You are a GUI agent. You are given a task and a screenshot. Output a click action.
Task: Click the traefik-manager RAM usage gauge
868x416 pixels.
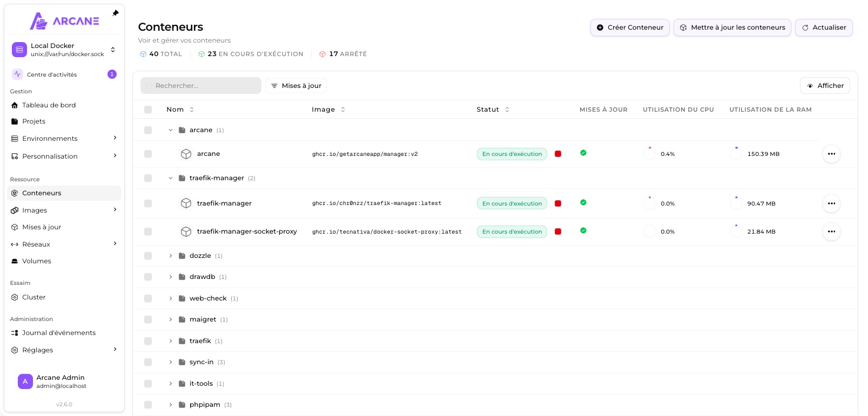click(x=736, y=203)
